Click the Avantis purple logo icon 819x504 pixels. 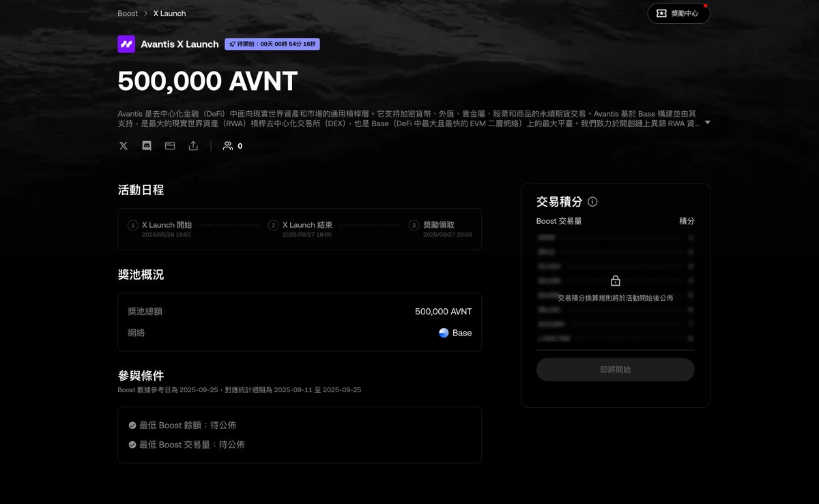pyautogui.click(x=126, y=44)
